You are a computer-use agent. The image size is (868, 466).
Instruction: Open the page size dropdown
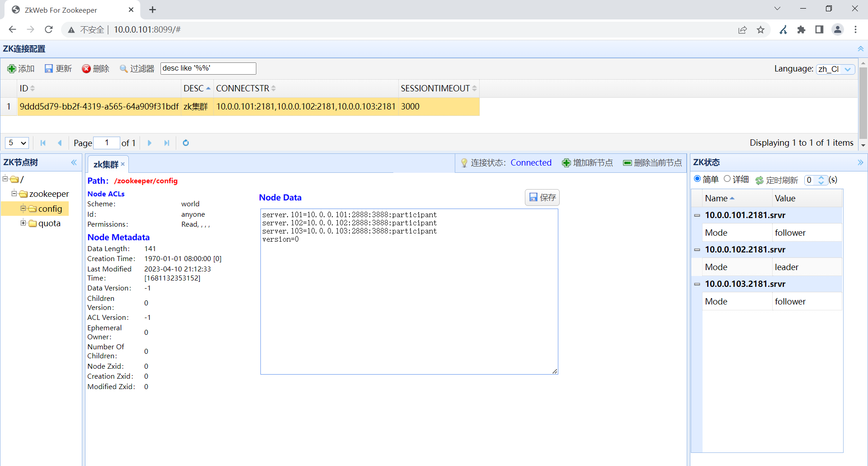[x=17, y=143]
